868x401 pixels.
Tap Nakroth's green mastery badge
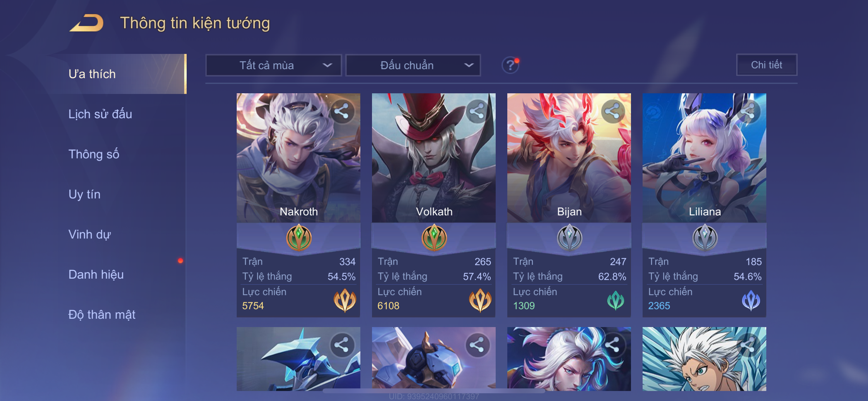pos(299,238)
